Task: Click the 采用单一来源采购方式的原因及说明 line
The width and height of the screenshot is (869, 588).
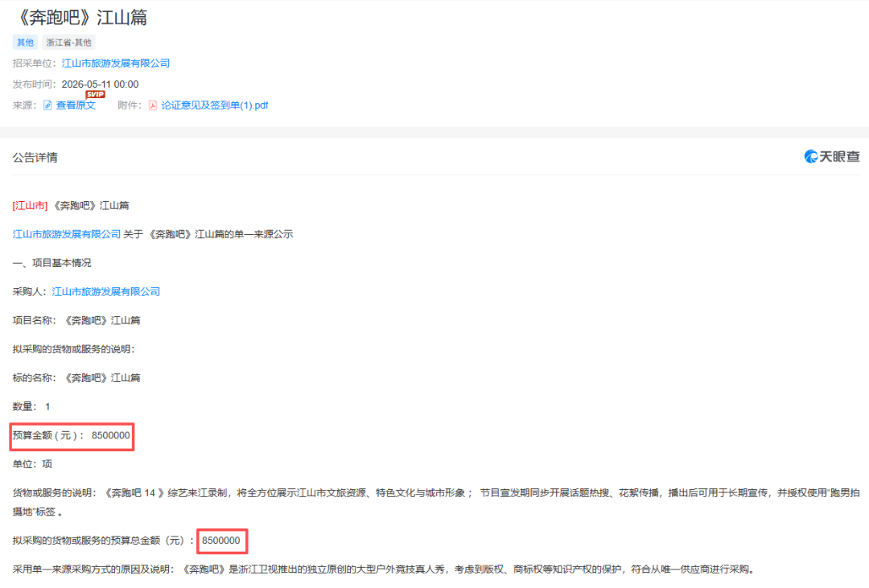Action: point(384,569)
